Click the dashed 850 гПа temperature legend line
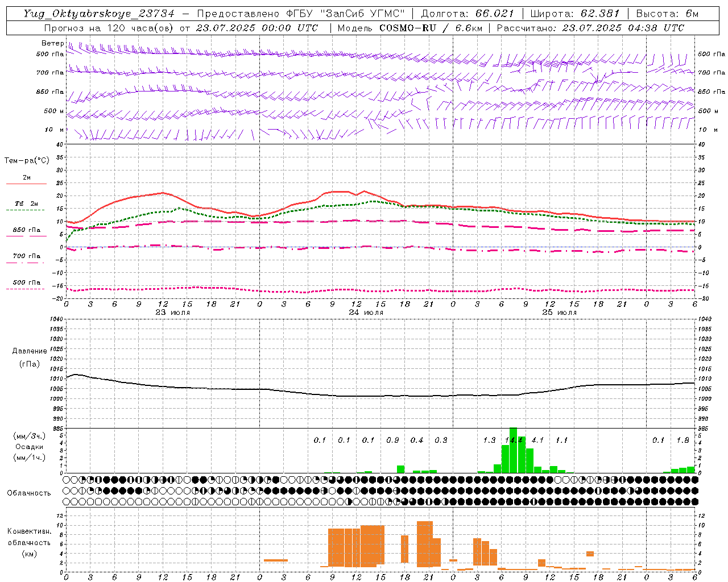This screenshot has height=582, width=728. pos(26,236)
